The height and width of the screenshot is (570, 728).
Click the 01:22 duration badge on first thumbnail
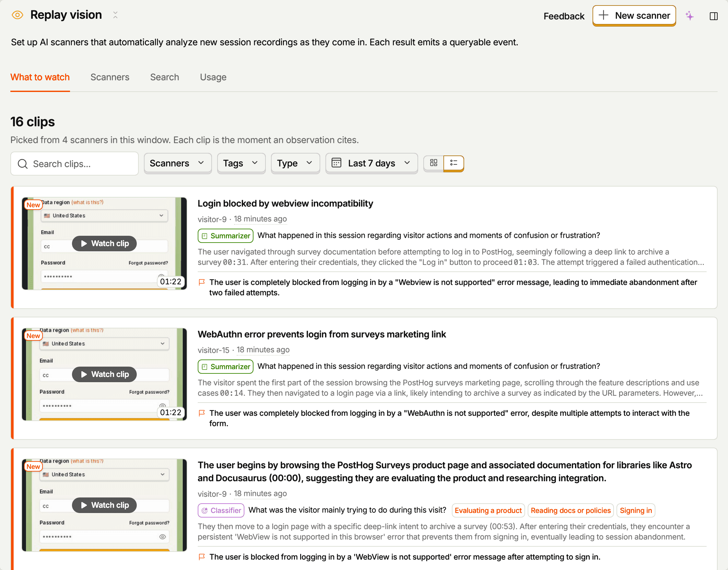(170, 281)
